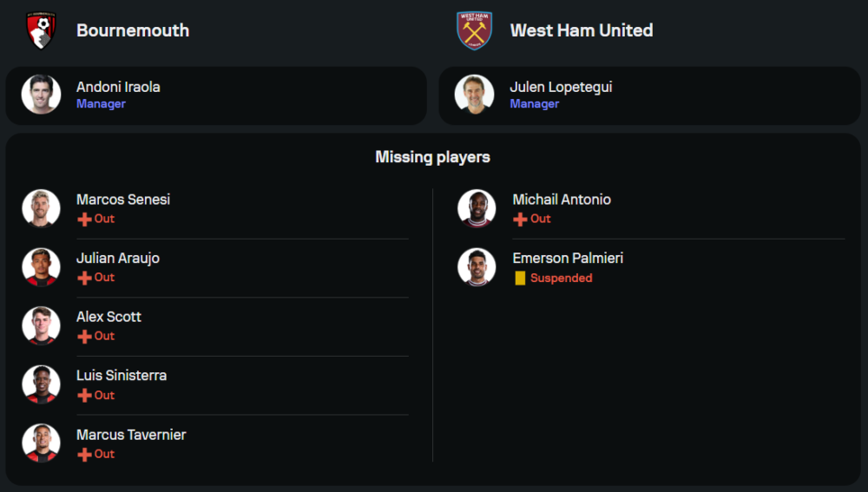Click the Alex Scott player name
The height and width of the screenshot is (492, 868).
(x=108, y=317)
